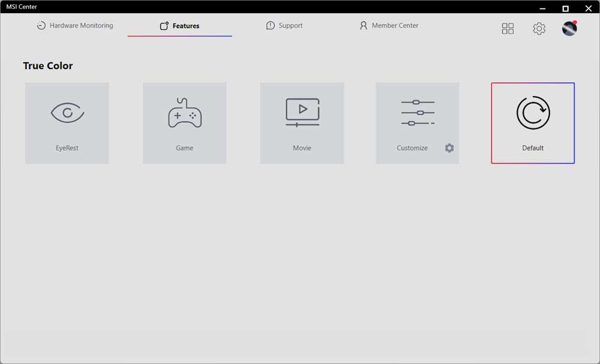
Task: Open MSI Center settings gear
Action: point(539,28)
